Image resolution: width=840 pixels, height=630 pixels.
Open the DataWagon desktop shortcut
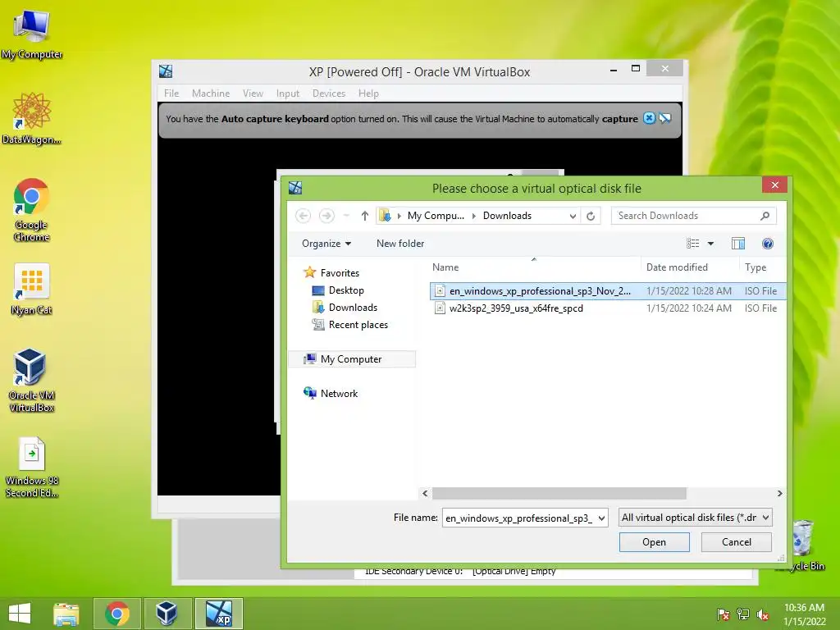(31, 118)
